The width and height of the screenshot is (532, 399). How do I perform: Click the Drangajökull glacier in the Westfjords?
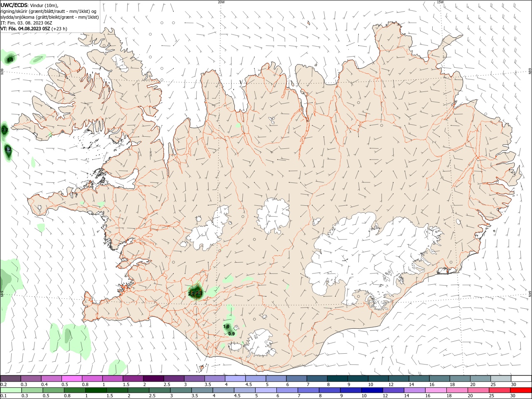[x=121, y=62]
